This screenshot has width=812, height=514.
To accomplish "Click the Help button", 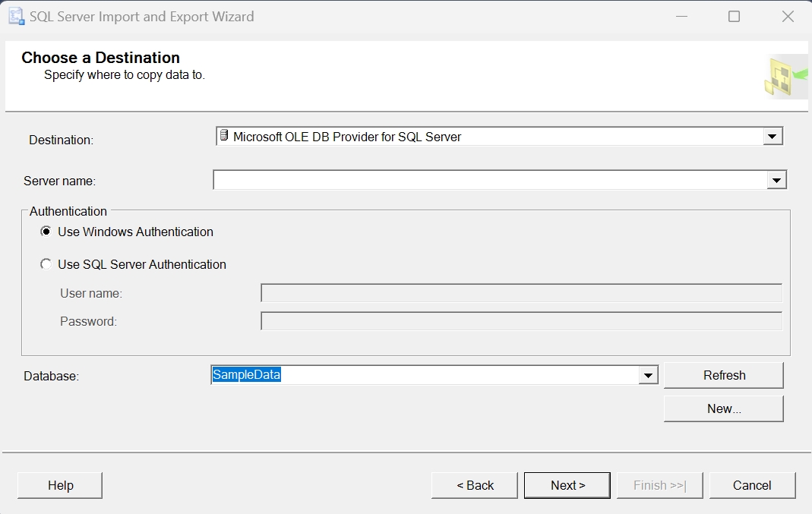I will (x=59, y=485).
